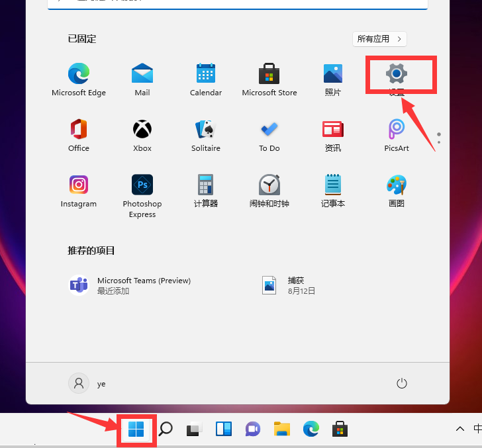482x448 pixels.
Task: Click the search box at top
Action: click(x=238, y=4)
